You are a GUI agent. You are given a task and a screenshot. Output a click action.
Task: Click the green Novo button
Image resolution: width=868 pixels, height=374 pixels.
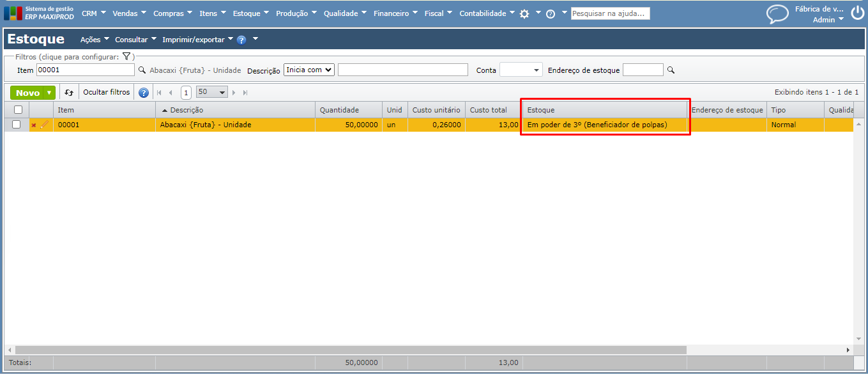coord(28,93)
